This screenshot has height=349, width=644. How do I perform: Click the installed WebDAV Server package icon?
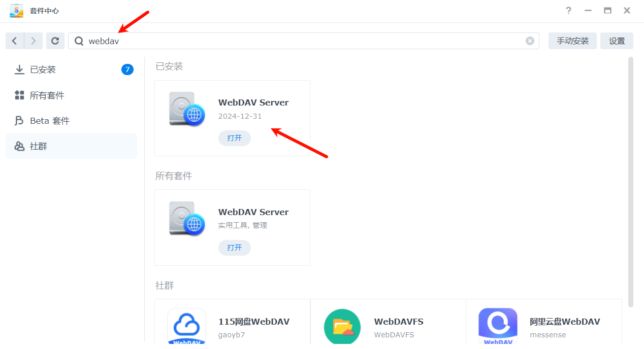click(x=186, y=109)
